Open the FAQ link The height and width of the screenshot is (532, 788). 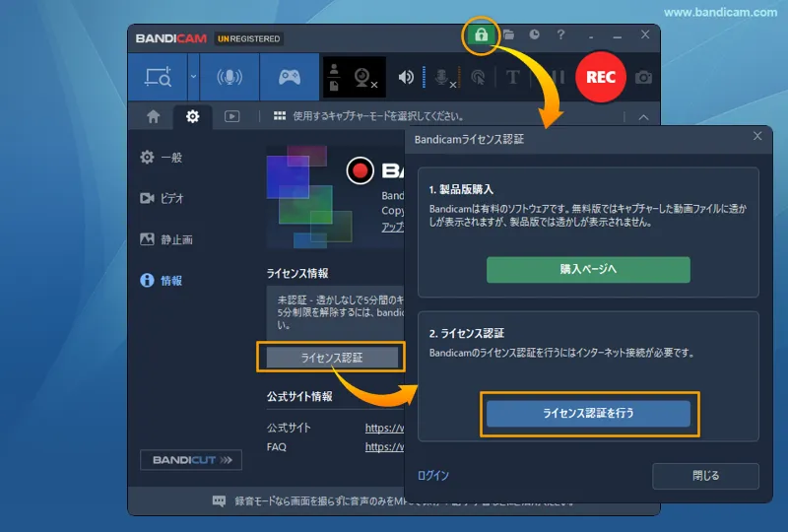[384, 447]
